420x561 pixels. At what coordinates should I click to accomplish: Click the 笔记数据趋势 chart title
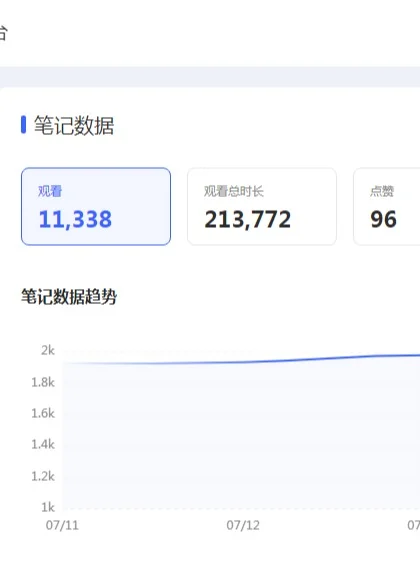[69, 296]
